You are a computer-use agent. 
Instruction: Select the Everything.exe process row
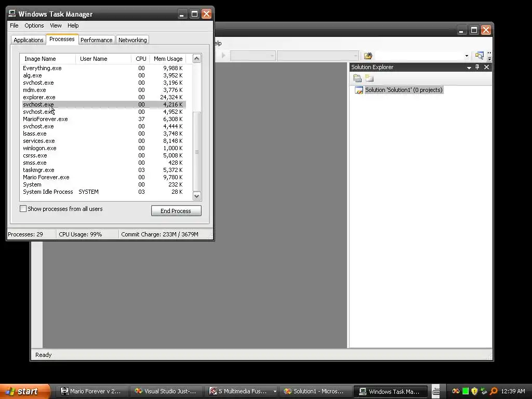[x=104, y=68]
